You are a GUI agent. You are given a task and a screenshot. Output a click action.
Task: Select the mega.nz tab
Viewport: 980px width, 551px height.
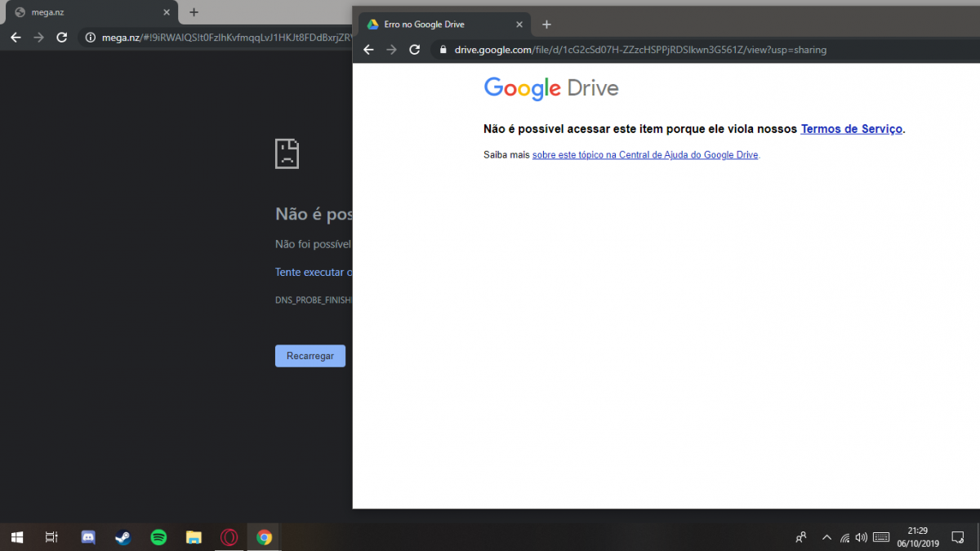click(x=90, y=12)
